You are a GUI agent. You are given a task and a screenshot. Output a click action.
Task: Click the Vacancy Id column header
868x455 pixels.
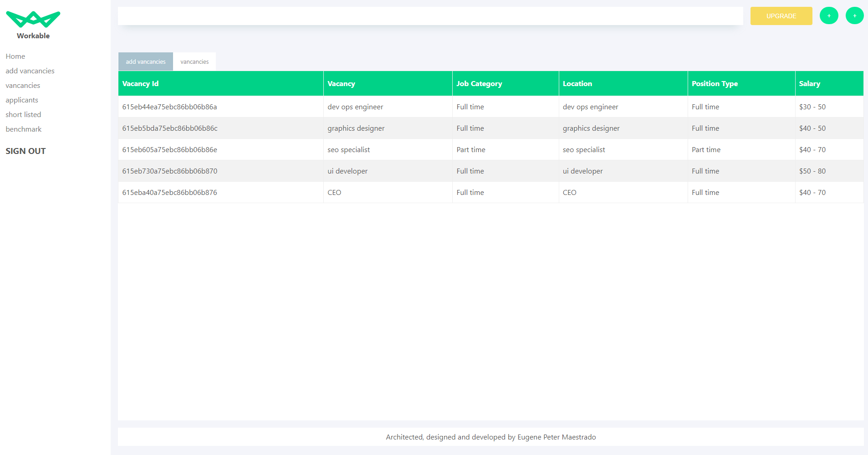(221, 83)
